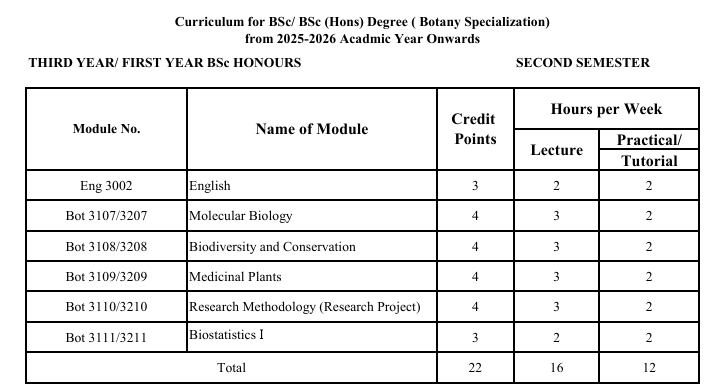
Task: Select the Biostatistics I cell
Action: click(312, 337)
